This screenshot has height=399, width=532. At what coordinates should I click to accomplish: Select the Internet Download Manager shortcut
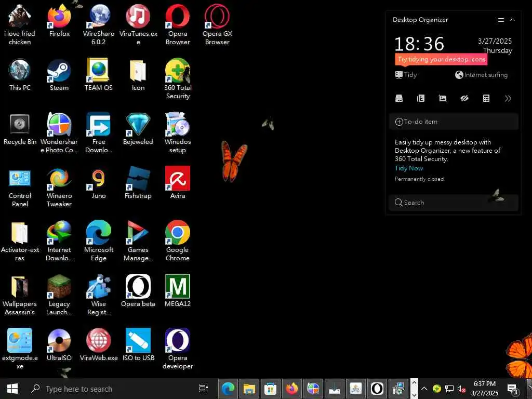(59, 241)
